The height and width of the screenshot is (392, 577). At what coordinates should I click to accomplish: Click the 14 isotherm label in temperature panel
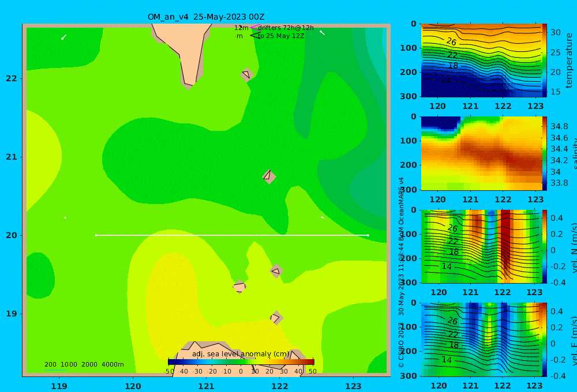coord(445,80)
